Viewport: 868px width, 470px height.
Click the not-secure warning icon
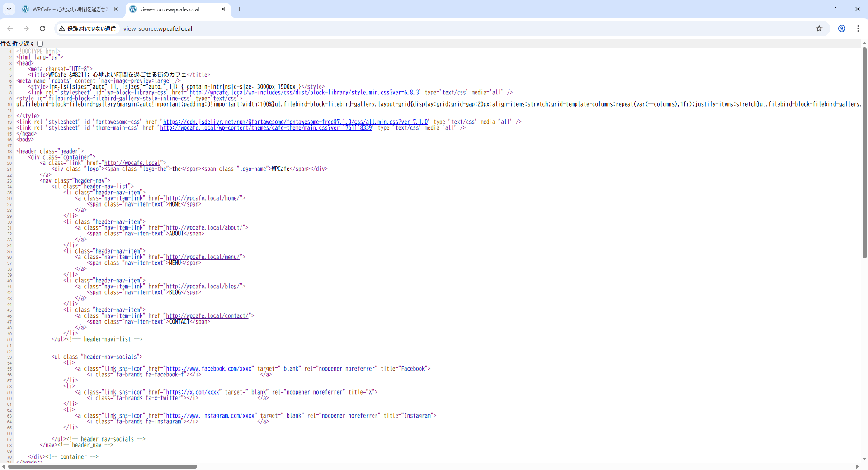pyautogui.click(x=62, y=28)
